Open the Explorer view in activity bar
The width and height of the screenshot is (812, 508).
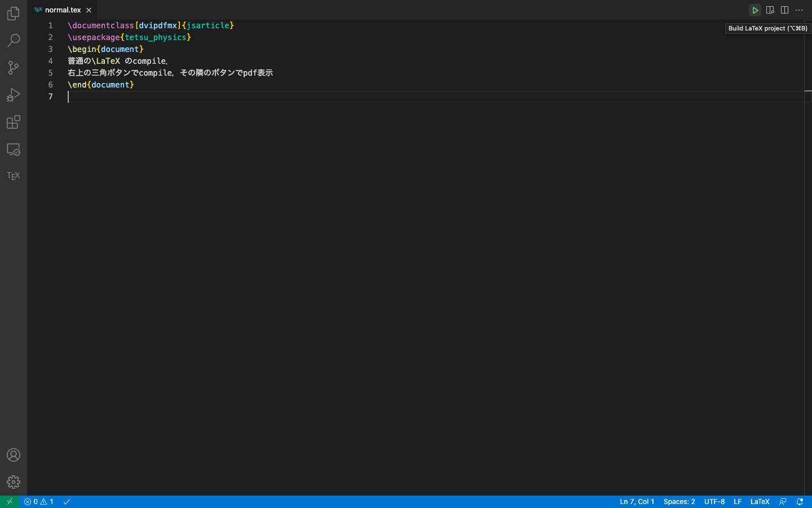(14, 13)
